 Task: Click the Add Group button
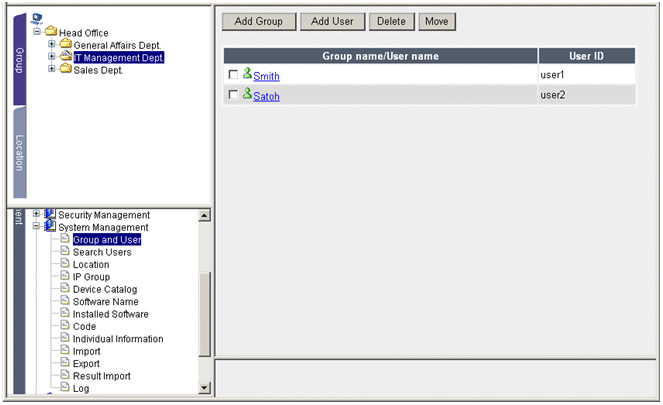(259, 22)
